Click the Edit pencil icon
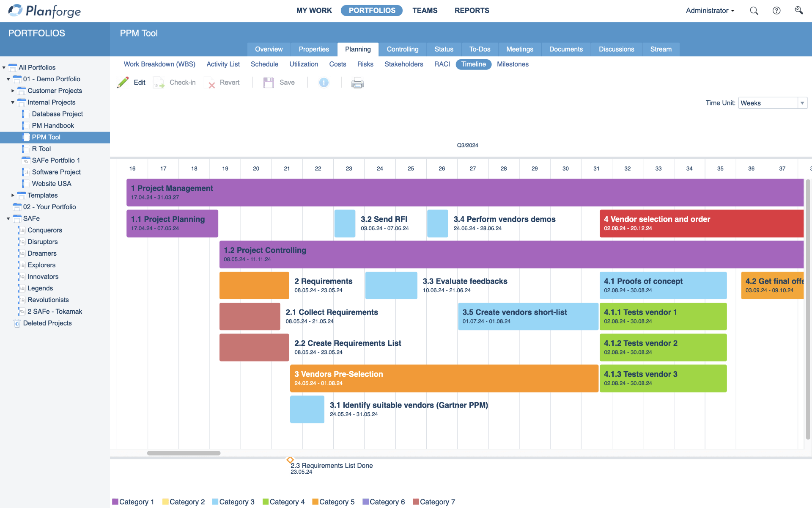Viewport: 812px width, 508px height. pos(123,82)
